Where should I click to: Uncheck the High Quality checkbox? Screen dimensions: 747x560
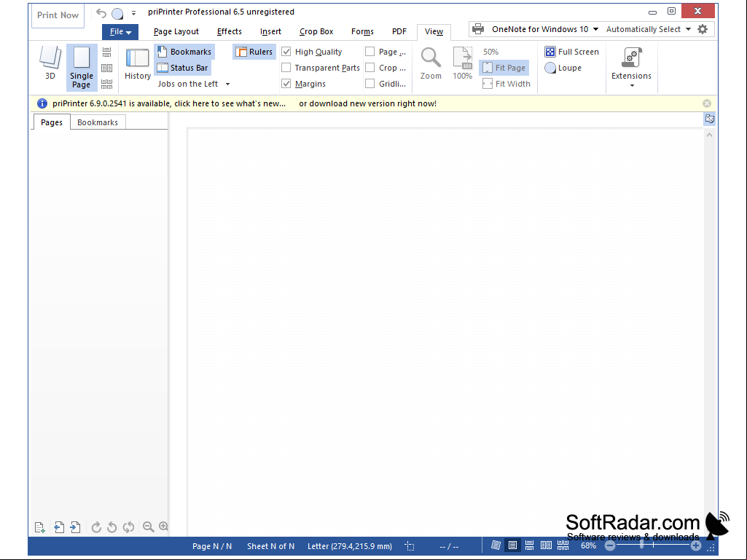286,52
